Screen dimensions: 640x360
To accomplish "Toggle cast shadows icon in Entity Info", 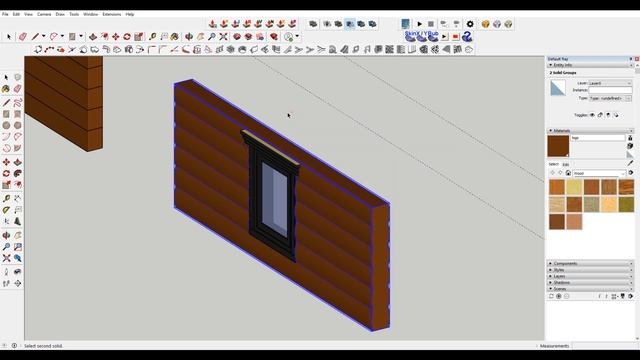I will [x=616, y=115].
